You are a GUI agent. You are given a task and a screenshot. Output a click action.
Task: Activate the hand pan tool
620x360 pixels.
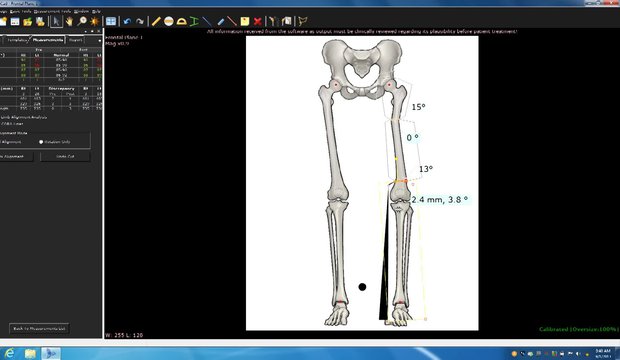(x=69, y=21)
